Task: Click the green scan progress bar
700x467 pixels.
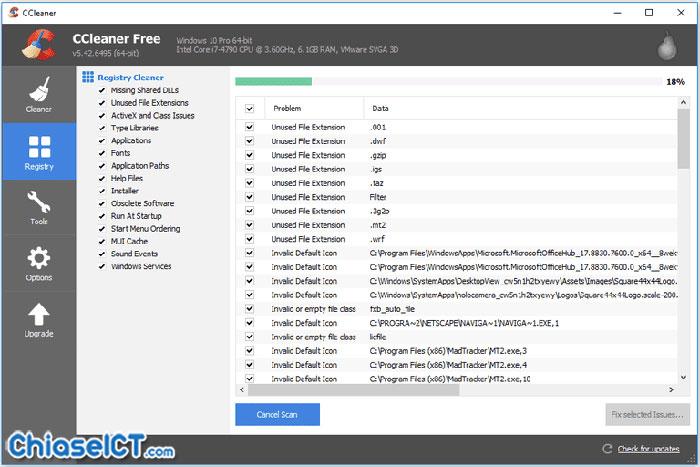Action: [274, 81]
